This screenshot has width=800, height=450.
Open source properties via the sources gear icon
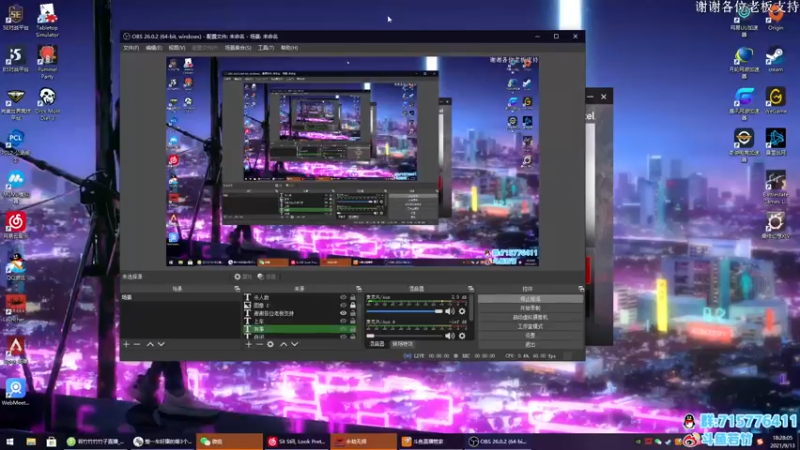[x=270, y=344]
